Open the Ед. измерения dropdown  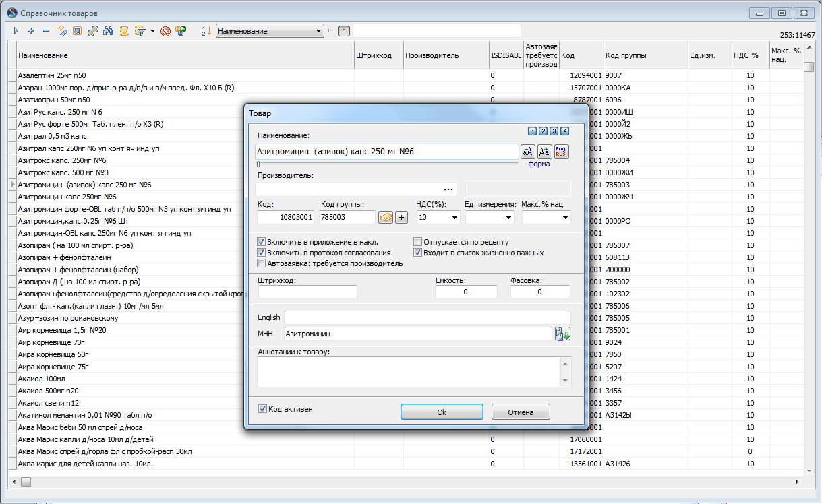coord(508,218)
